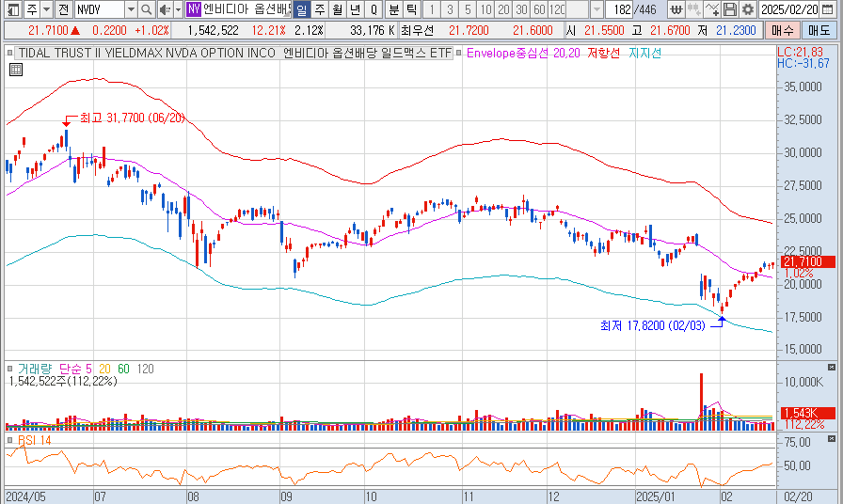This screenshot has height=504, width=843.
Task: Click the ETF name label 엔비디아 옵션배당 일드맥스 ETF
Action: click(x=367, y=54)
